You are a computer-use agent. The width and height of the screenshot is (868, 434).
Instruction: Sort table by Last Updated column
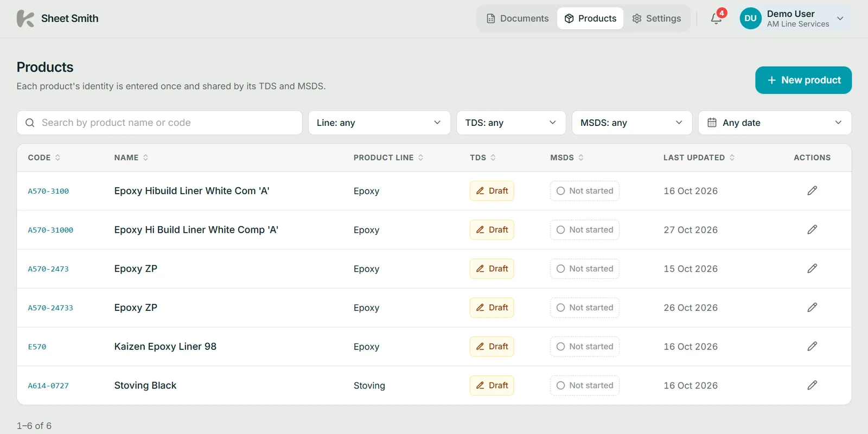click(699, 158)
